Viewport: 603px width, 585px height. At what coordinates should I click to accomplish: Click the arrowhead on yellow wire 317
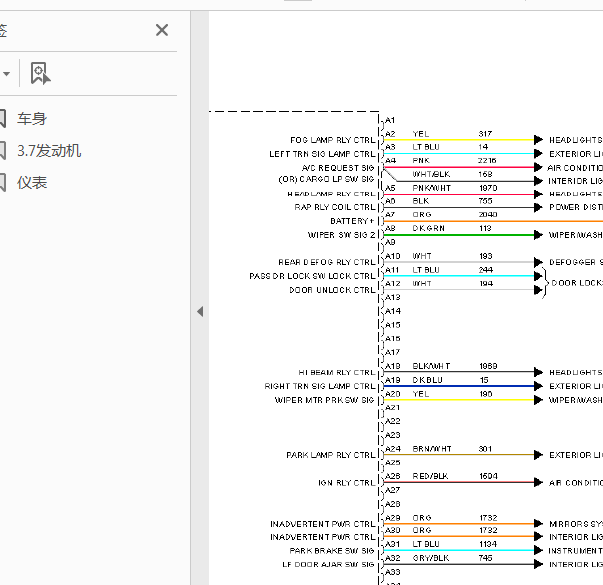[538, 140]
